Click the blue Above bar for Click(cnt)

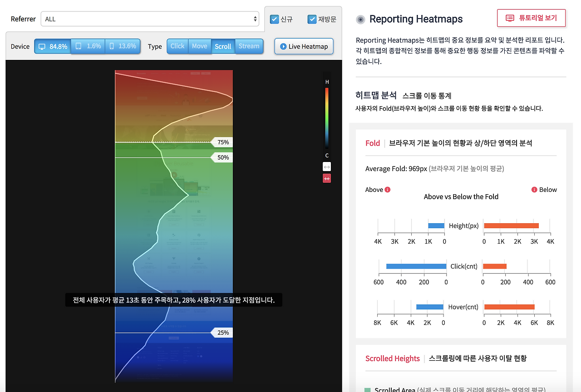click(x=416, y=266)
